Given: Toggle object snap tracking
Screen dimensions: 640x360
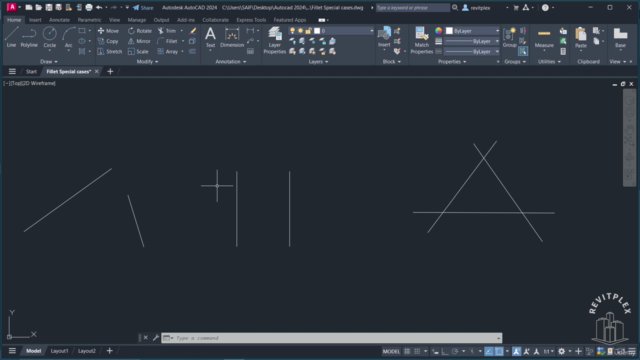Looking at the screenshot, I should [489, 351].
